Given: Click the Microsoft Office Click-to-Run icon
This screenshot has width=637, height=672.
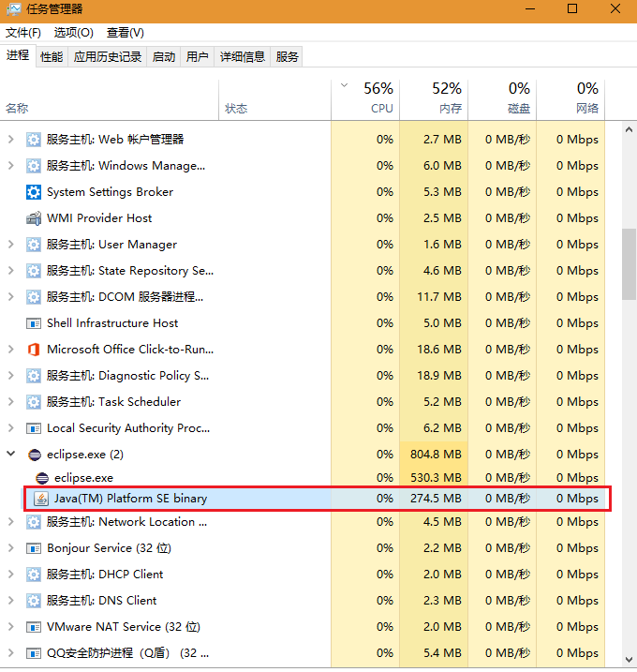Looking at the screenshot, I should click(x=34, y=350).
